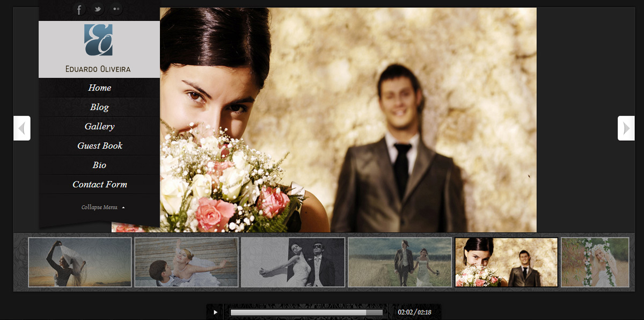Open the Home menu item
Viewport: 644px width, 320px height.
coord(99,88)
